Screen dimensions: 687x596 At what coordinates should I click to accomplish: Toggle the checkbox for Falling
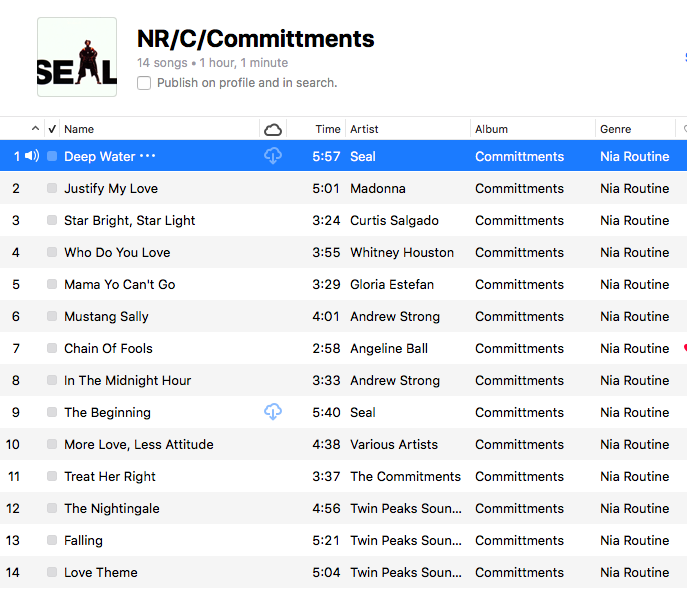point(52,540)
